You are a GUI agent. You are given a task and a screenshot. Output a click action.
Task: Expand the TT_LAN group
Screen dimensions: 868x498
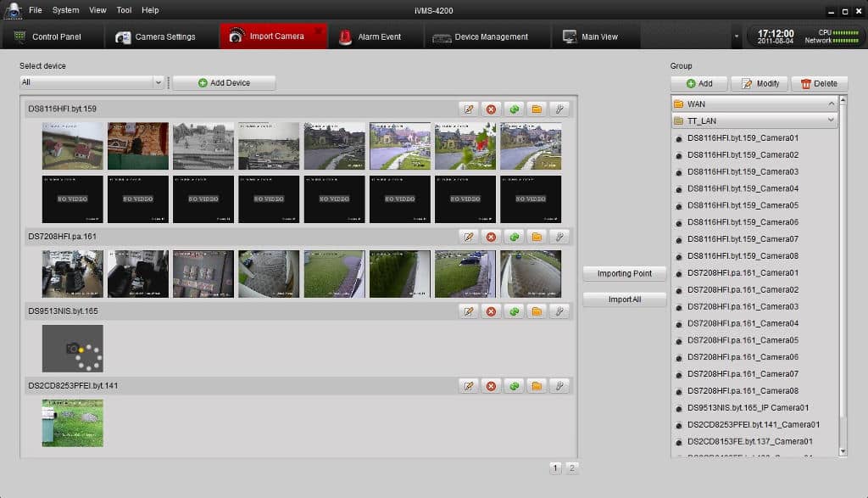point(831,121)
